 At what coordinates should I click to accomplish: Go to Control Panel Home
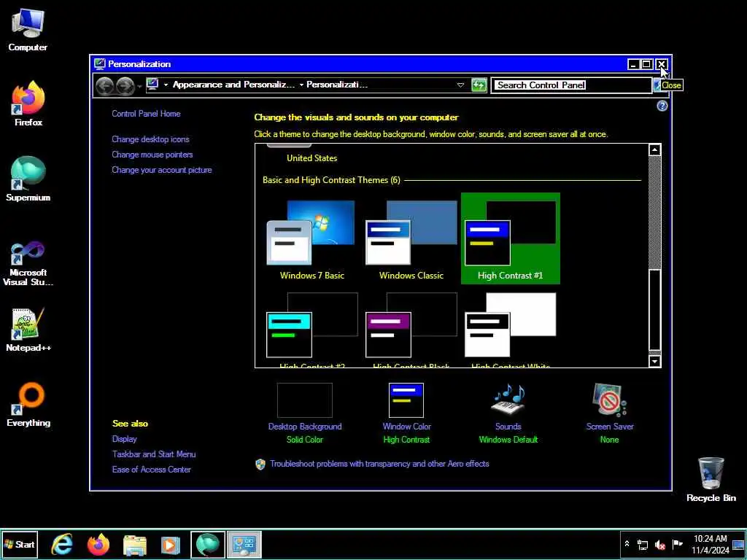tap(146, 113)
